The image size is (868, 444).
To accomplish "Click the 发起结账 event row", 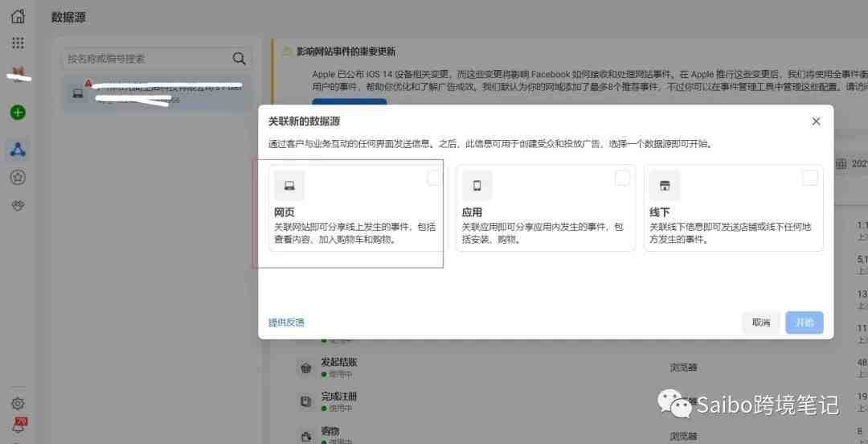I will click(568, 367).
